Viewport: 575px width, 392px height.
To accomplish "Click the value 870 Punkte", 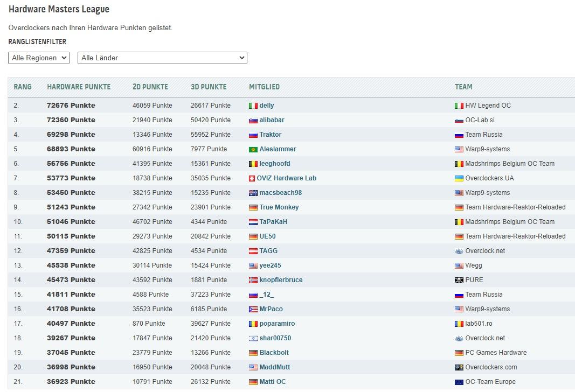I will 149,324.
